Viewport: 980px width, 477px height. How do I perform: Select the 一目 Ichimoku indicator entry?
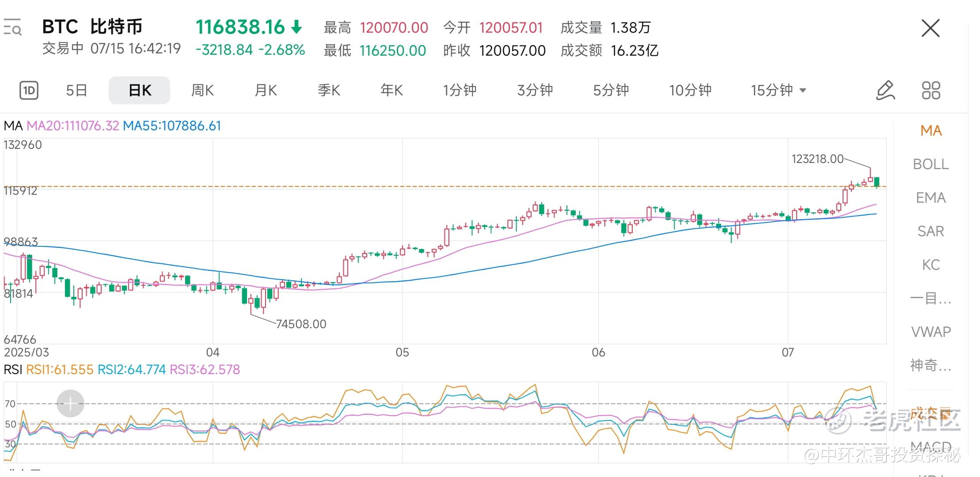tap(931, 299)
